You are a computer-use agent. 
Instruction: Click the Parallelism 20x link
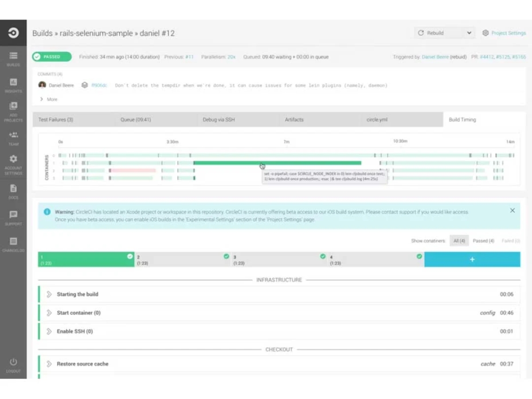(x=231, y=57)
